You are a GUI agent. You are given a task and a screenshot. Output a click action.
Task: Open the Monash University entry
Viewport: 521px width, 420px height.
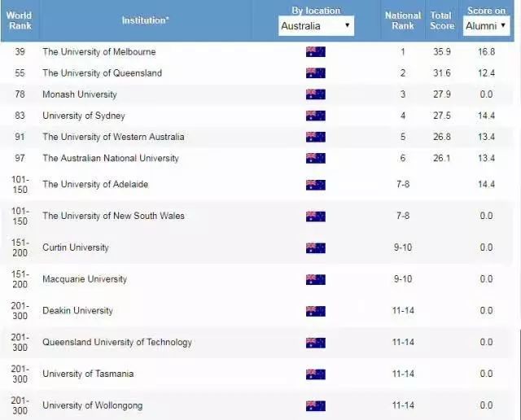tap(80, 94)
